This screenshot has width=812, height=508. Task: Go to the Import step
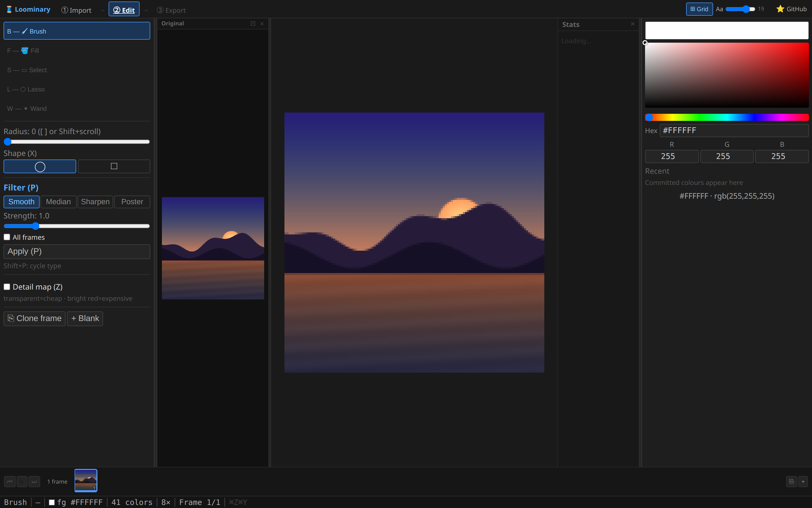click(x=76, y=10)
